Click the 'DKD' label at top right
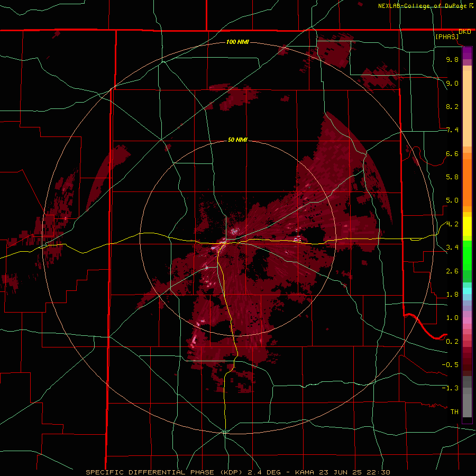 click(464, 32)
